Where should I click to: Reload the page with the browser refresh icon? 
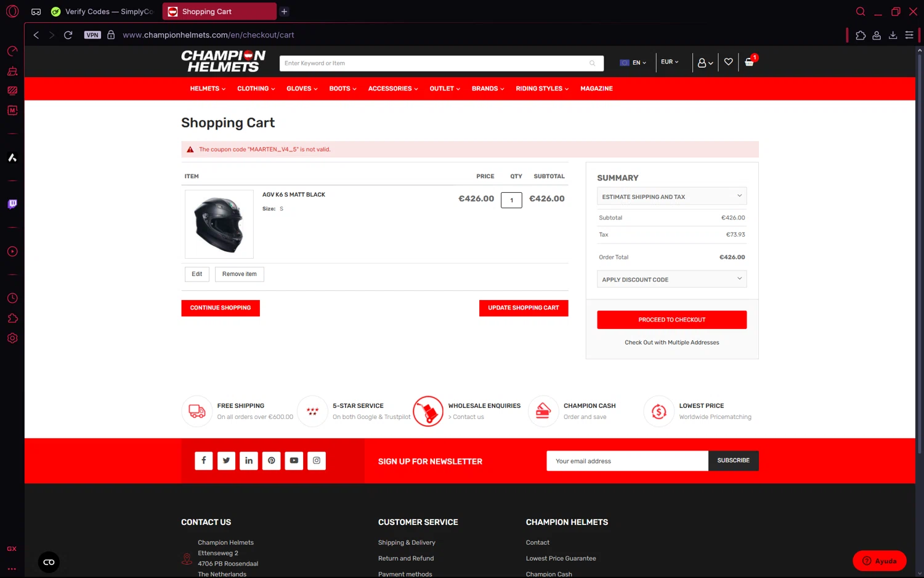pyautogui.click(x=68, y=35)
